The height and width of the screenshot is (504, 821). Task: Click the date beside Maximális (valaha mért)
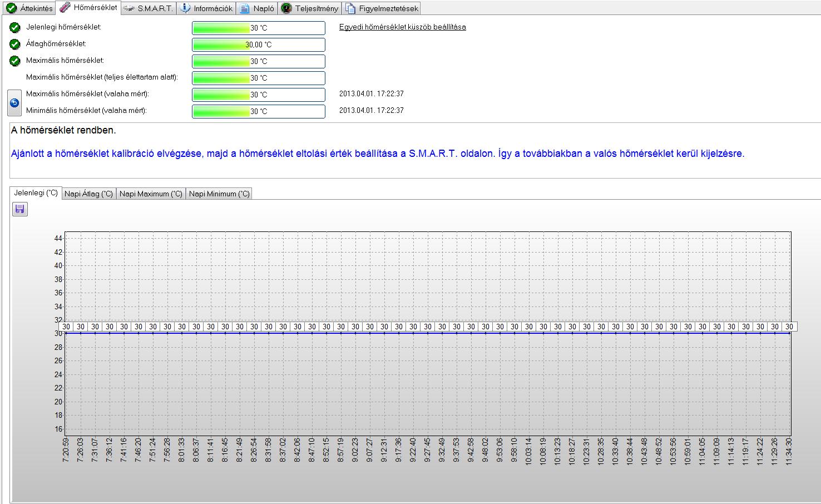coord(372,94)
